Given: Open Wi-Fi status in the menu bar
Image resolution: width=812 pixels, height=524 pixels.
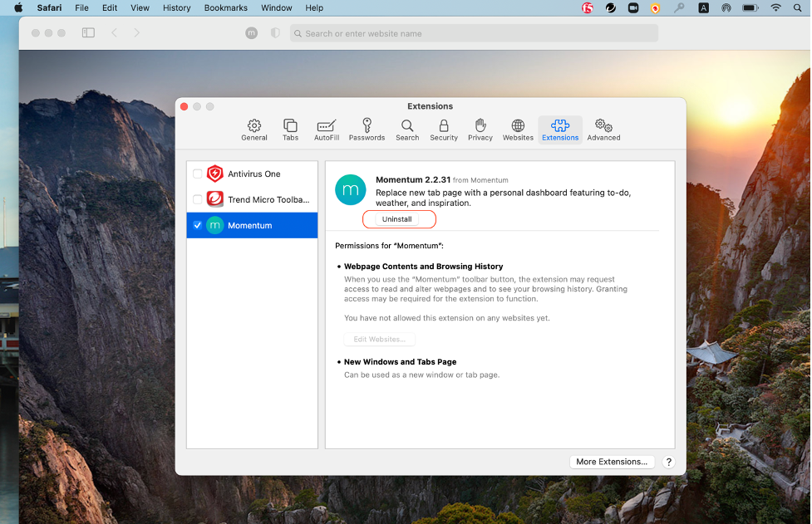Looking at the screenshot, I should pyautogui.click(x=776, y=7).
